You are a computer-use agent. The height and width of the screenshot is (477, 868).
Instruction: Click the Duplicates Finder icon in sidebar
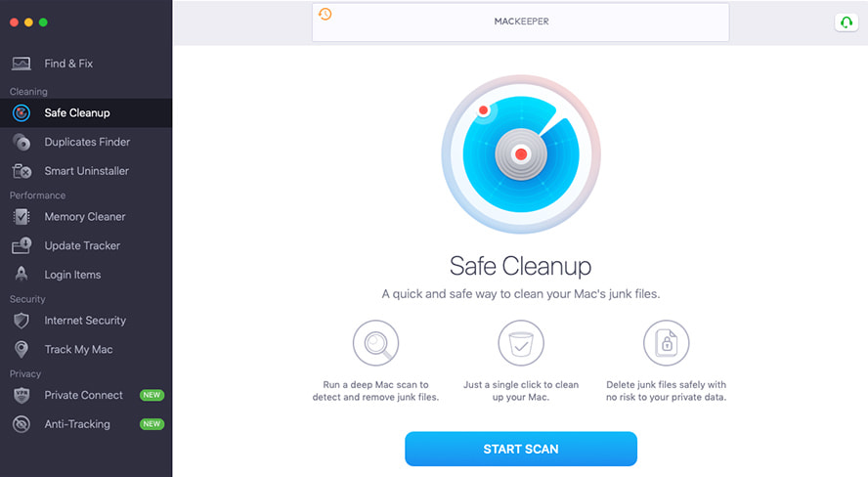[x=22, y=142]
